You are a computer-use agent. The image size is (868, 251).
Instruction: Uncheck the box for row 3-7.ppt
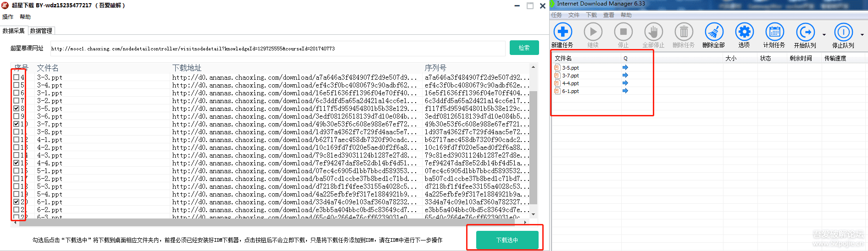click(x=17, y=124)
